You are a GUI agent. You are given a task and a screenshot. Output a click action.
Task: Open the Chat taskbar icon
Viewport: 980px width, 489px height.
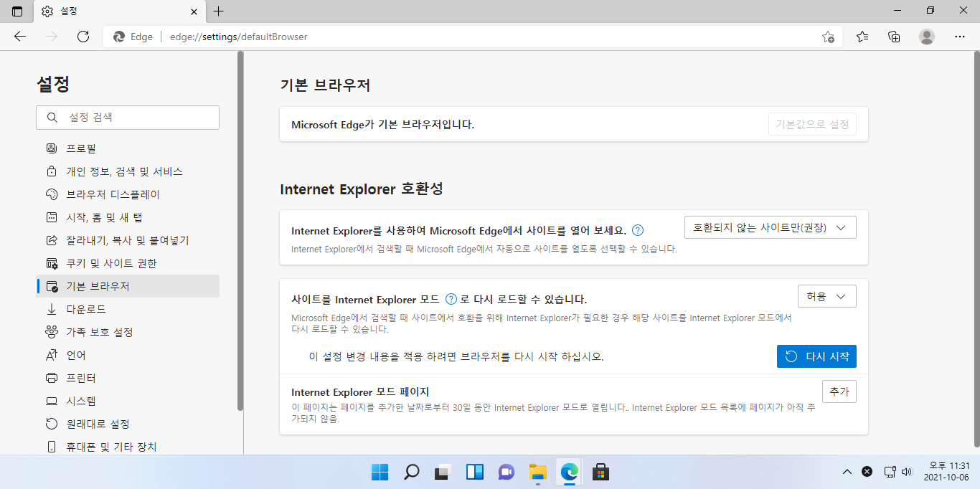pyautogui.click(x=506, y=472)
